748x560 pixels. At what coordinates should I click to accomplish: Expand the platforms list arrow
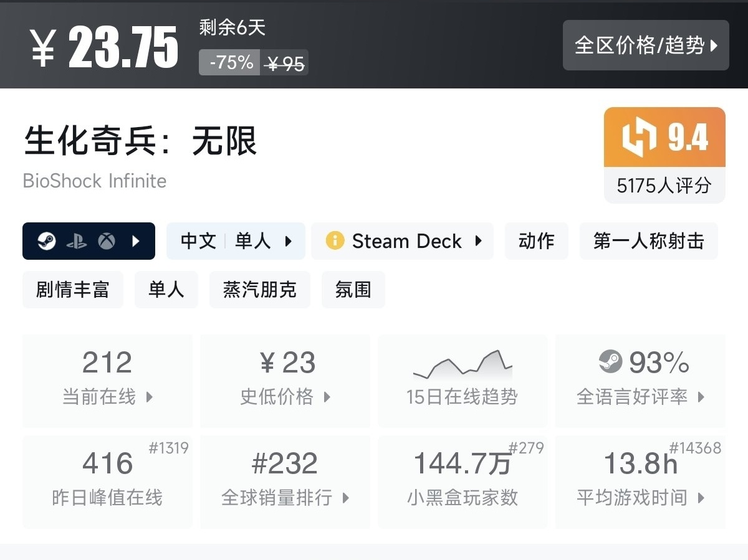click(x=136, y=241)
